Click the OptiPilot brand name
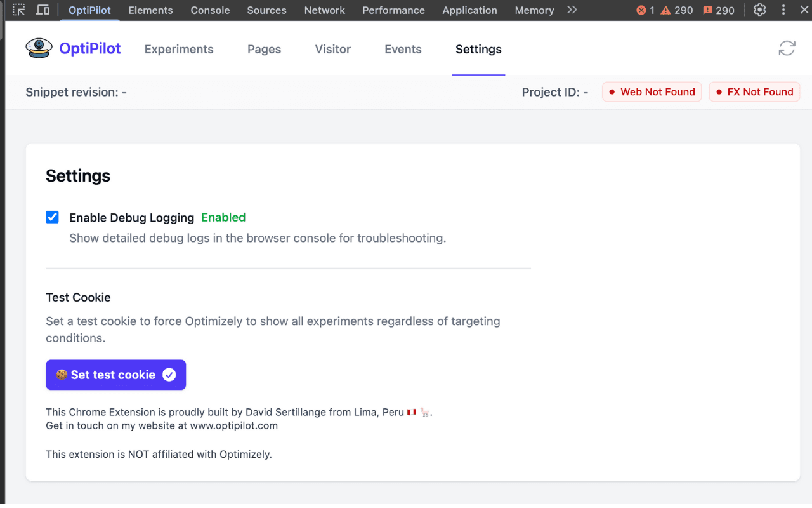Viewport: 812px width, 508px height. 90,48
